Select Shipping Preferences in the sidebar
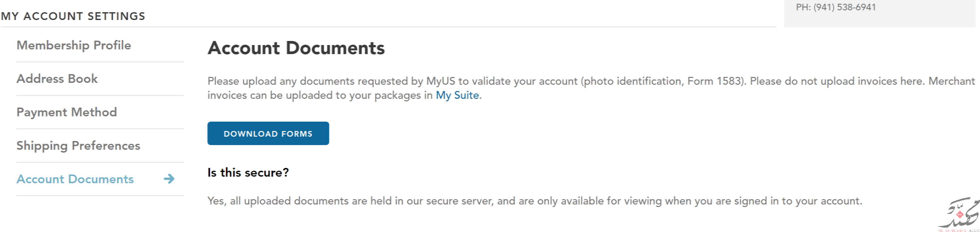Image resolution: width=980 pixels, height=232 pixels. pos(78,146)
